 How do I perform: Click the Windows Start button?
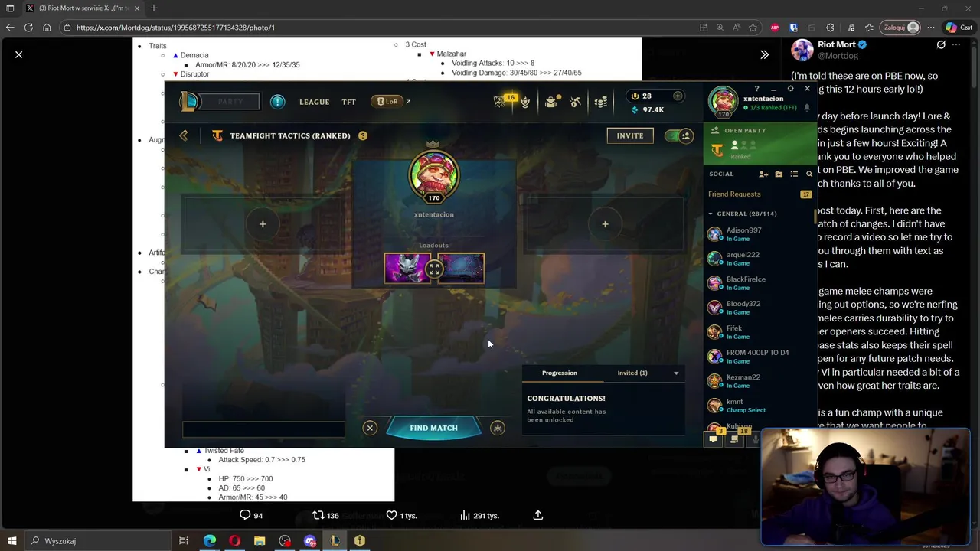[11, 541]
